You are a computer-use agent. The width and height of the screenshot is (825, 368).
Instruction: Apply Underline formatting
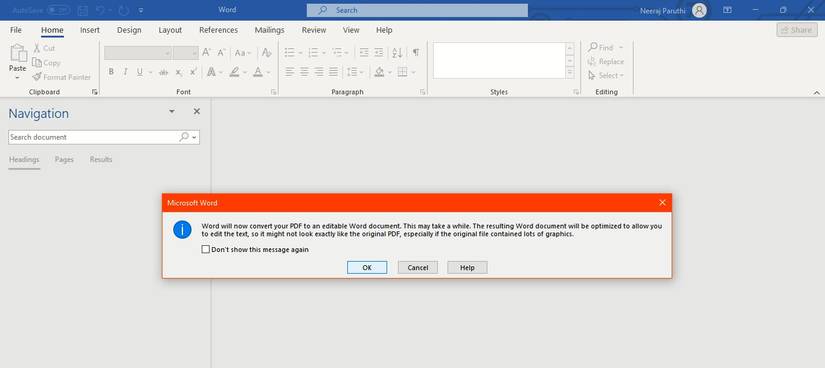pyautogui.click(x=139, y=72)
